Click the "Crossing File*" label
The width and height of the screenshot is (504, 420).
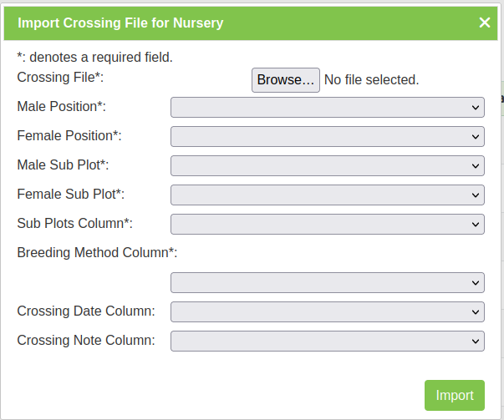pos(60,78)
